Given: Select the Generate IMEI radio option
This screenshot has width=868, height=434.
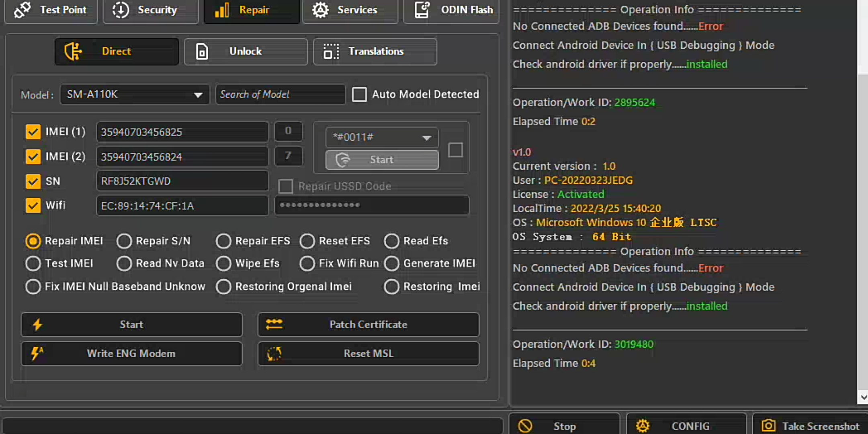Looking at the screenshot, I should [x=391, y=264].
